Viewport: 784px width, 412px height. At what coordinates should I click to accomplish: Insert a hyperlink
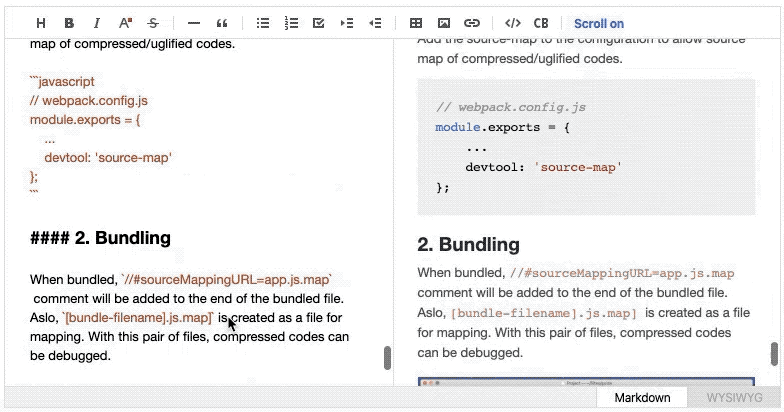point(472,23)
